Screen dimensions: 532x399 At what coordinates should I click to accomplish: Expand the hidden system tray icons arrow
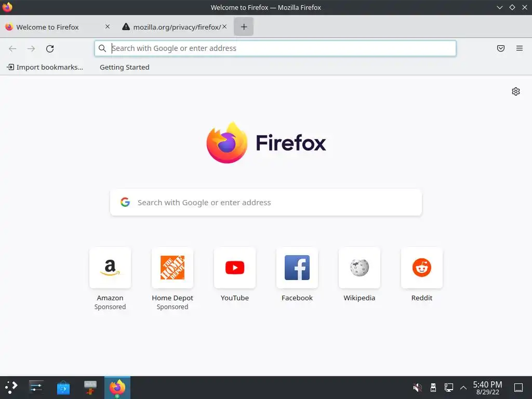coord(463,388)
